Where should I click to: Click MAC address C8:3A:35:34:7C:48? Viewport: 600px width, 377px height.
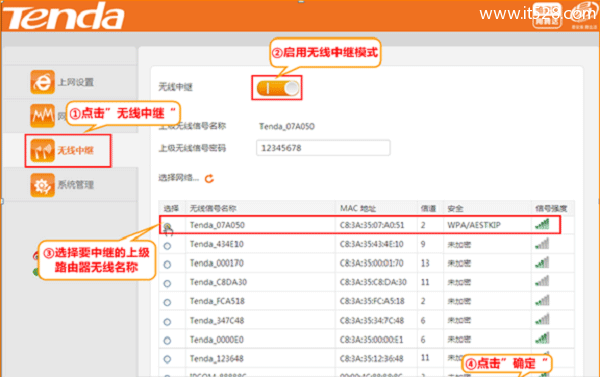tap(372, 320)
